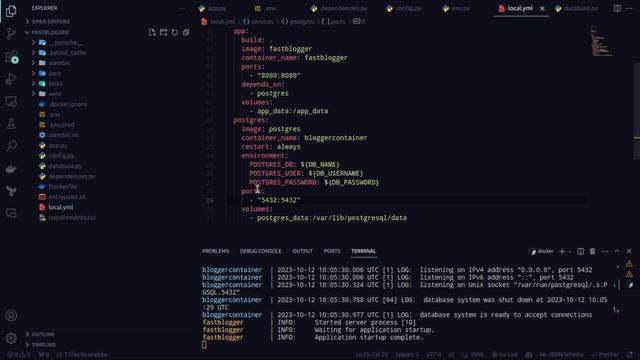Viewport: 640px width, 360px height.
Task: Open the Docker whale view
Action: [11, 169]
